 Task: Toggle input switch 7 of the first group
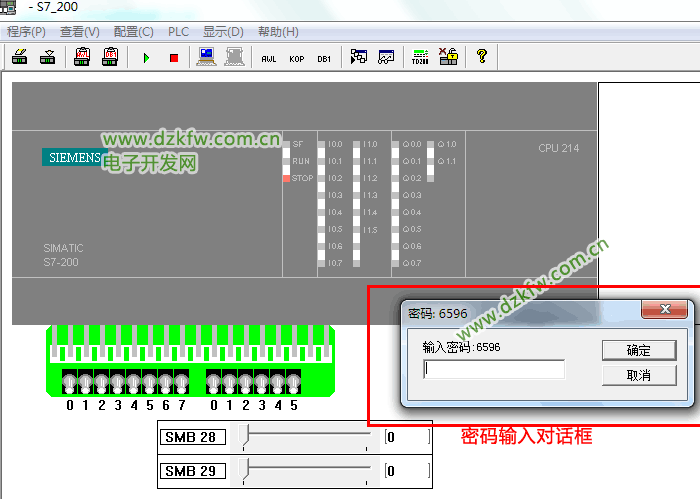(x=181, y=381)
